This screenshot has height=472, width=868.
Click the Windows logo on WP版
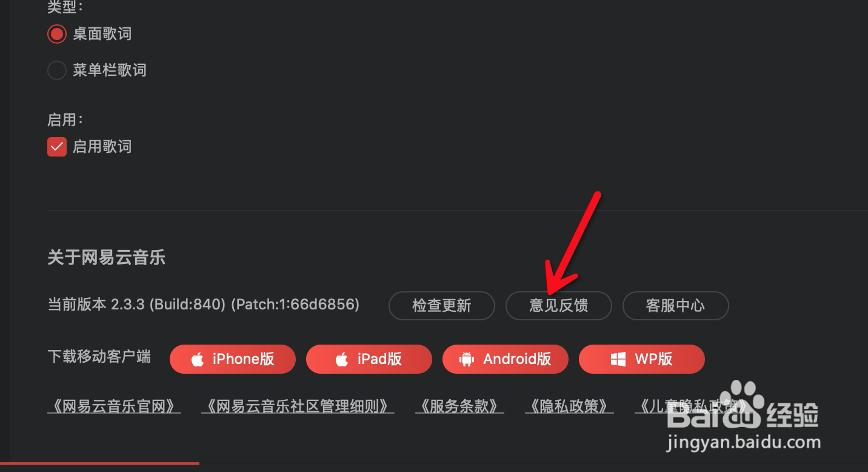(x=618, y=359)
